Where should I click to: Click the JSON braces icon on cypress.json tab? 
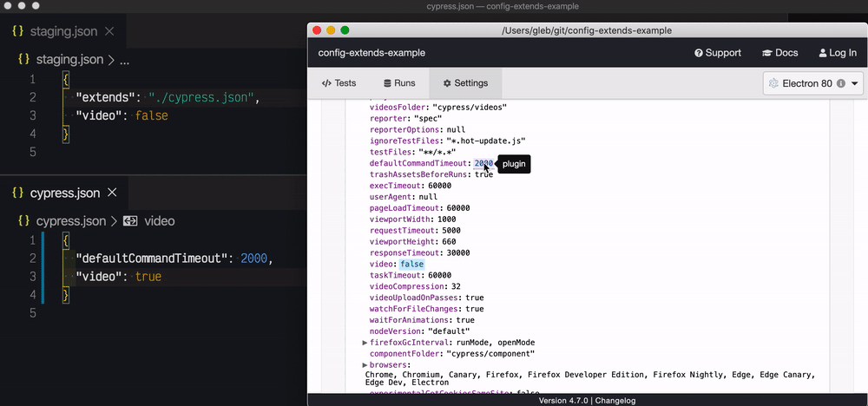(x=17, y=193)
